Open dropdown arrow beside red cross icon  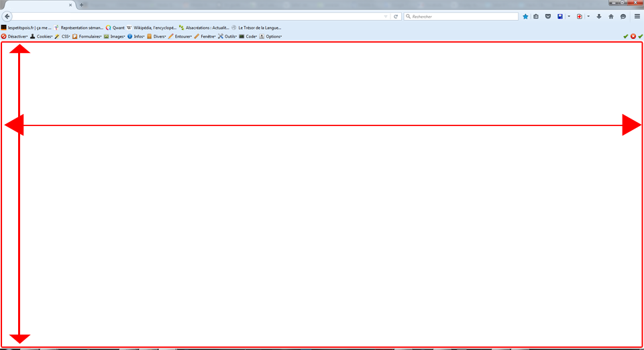[x=588, y=17]
